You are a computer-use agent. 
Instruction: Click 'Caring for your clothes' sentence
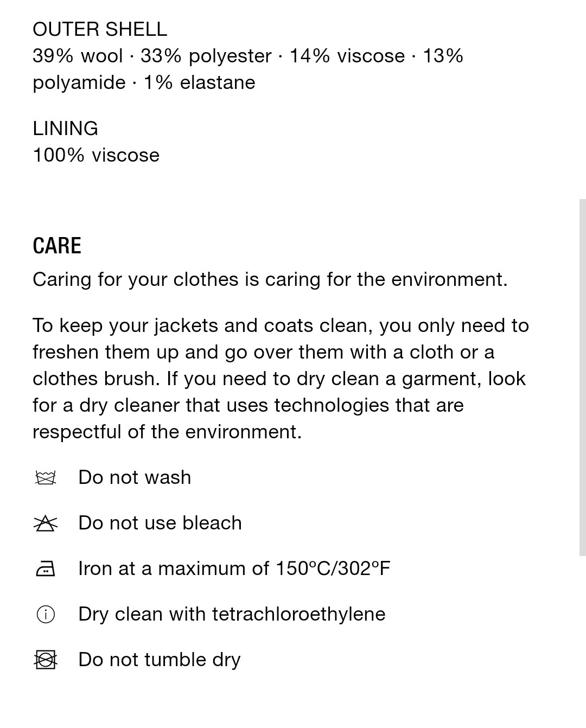[270, 279]
